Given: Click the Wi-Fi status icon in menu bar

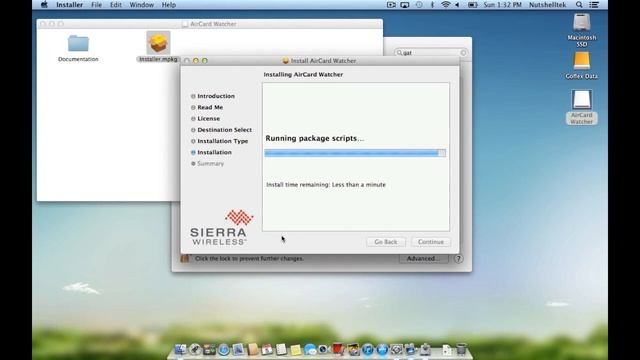Looking at the screenshot, I should click(445, 5).
